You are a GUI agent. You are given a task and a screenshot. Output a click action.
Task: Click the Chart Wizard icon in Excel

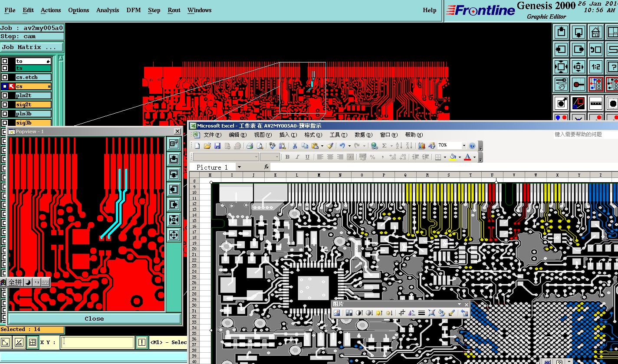coord(422,146)
